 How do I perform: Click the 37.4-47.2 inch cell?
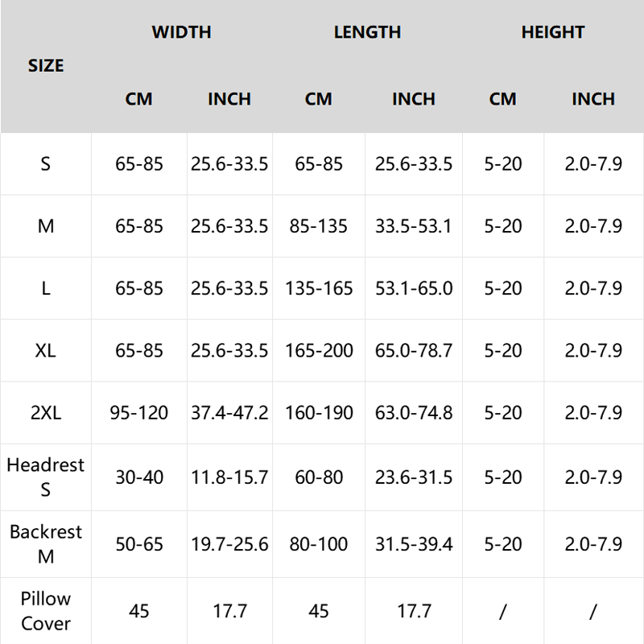229,413
